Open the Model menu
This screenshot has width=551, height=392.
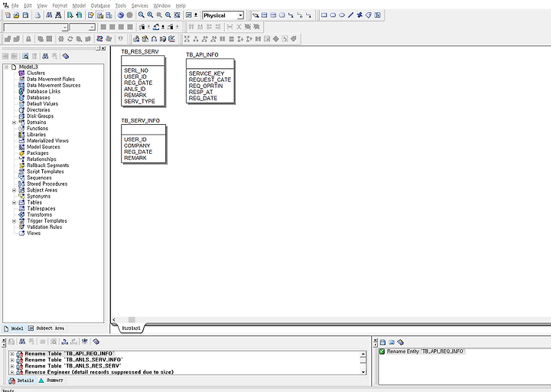(79, 5)
